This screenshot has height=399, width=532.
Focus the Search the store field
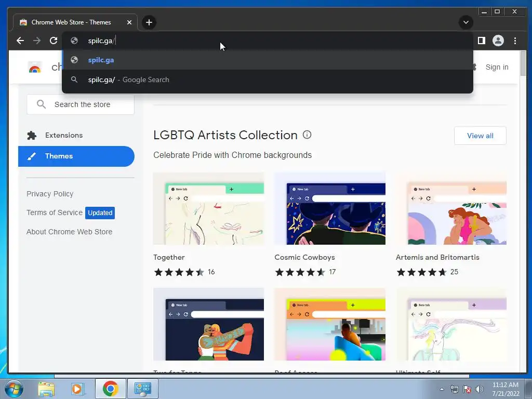[x=81, y=104]
